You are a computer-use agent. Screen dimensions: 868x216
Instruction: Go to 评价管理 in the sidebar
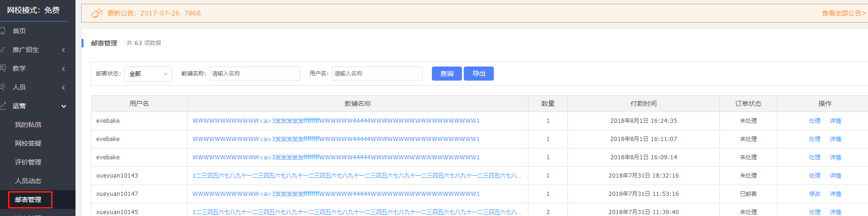coord(28,162)
